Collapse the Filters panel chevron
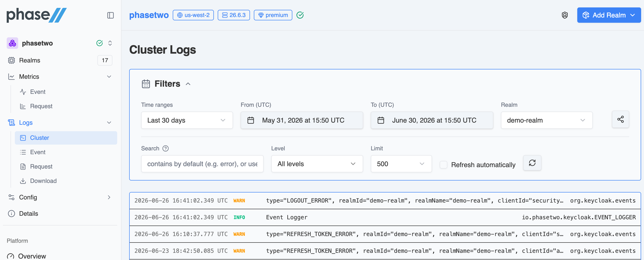 (188, 84)
